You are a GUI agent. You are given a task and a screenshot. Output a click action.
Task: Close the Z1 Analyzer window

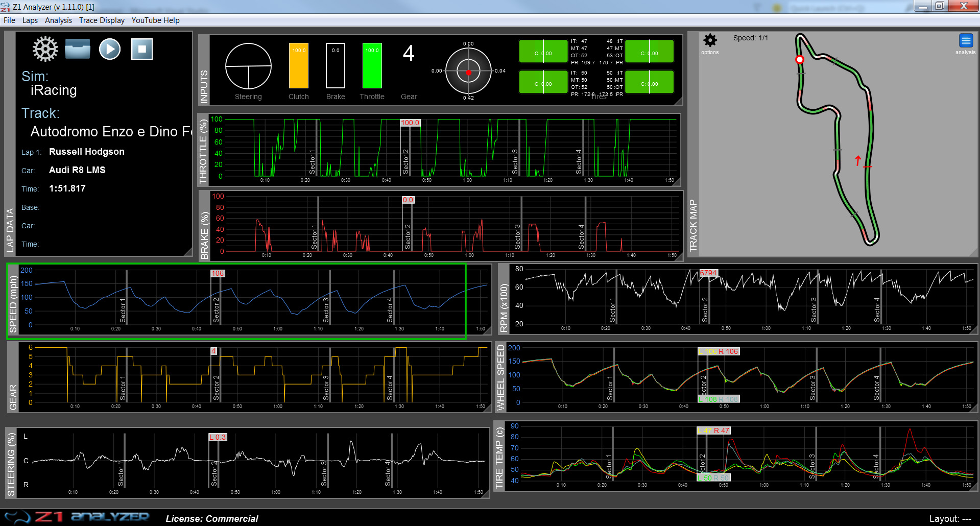tap(964, 6)
